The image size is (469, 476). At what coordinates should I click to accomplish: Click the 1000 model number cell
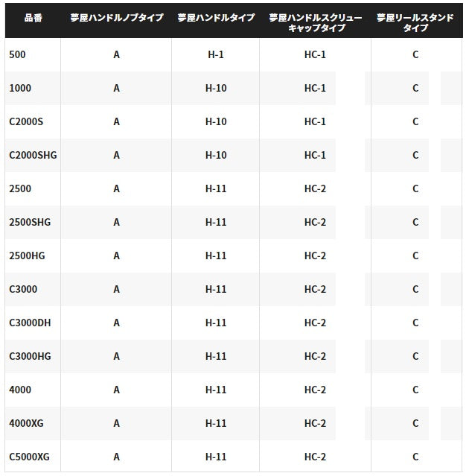coord(21,88)
